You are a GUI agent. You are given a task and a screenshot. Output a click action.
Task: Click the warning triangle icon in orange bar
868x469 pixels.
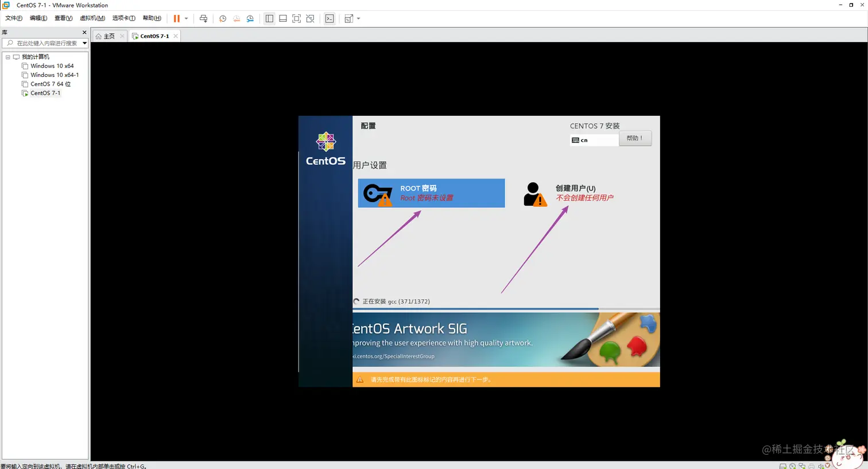[360, 379]
